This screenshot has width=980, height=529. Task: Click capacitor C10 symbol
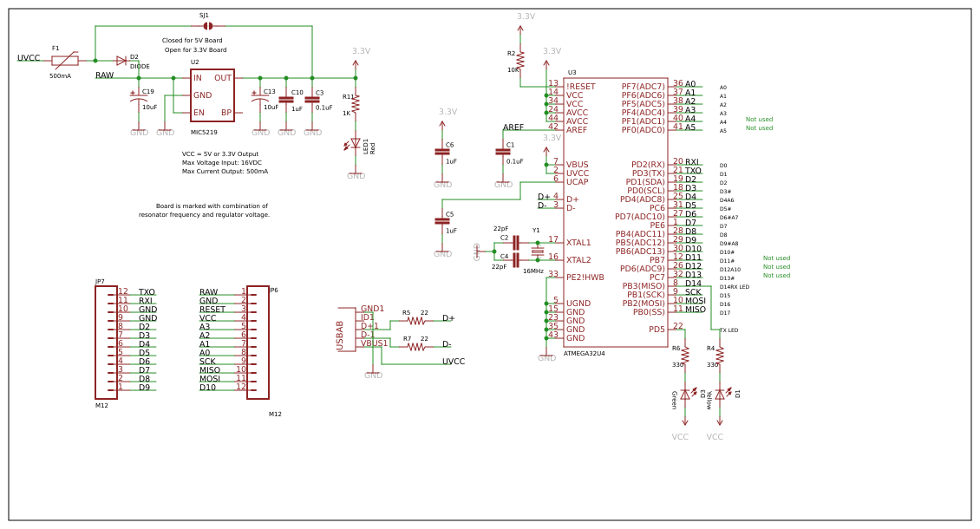[286, 100]
